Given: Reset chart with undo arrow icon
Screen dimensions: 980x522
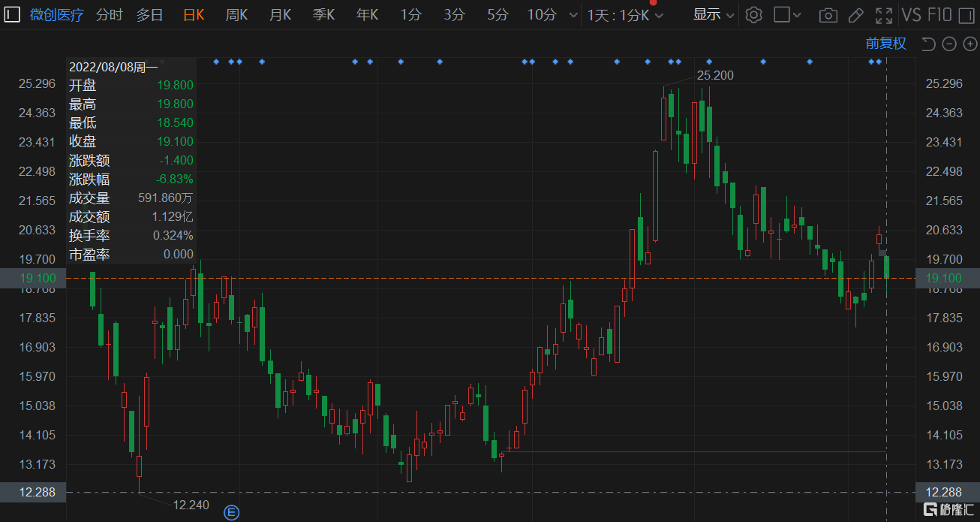Looking at the screenshot, I should pyautogui.click(x=928, y=44).
